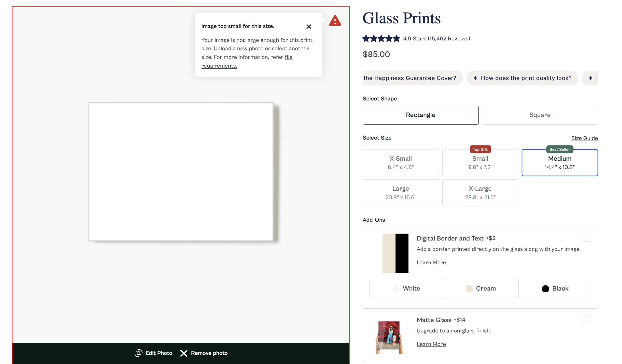This screenshot has width=622, height=364.
Task: Click the Remove photo X icon
Action: 184,353
